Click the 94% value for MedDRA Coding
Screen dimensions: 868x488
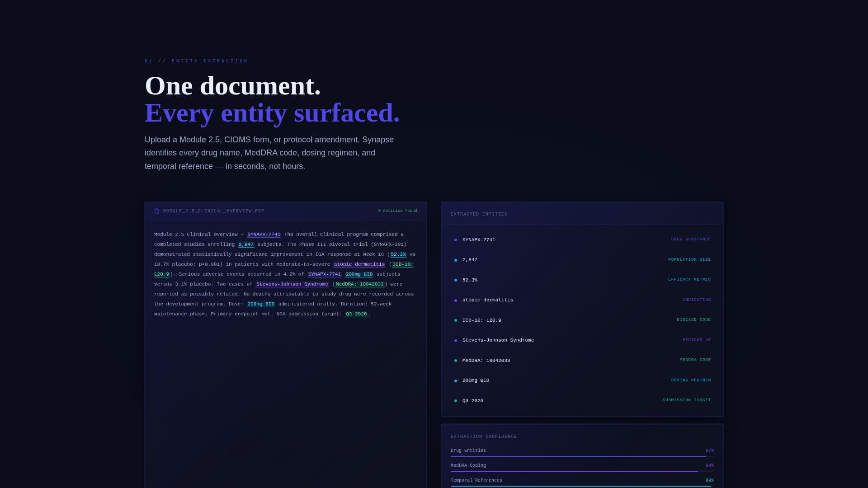coord(710,465)
